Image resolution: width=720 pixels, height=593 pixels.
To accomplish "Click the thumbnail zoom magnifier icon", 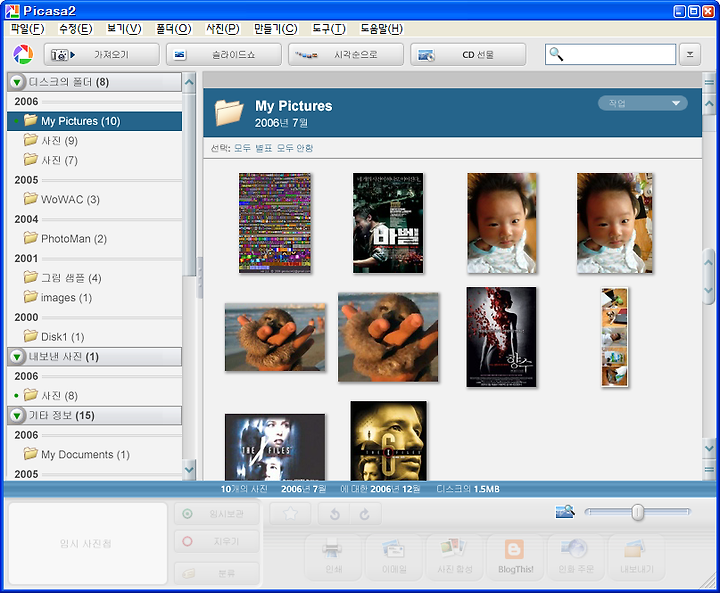I will [565, 511].
